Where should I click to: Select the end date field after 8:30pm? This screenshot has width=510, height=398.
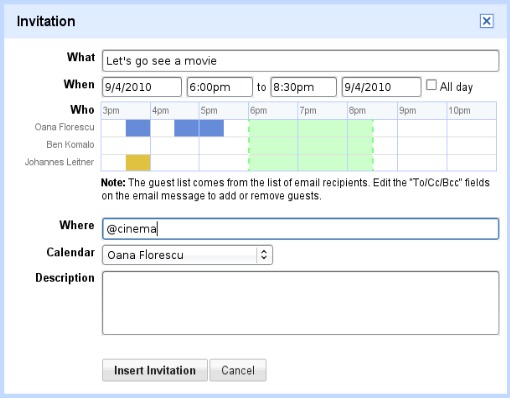click(x=381, y=87)
